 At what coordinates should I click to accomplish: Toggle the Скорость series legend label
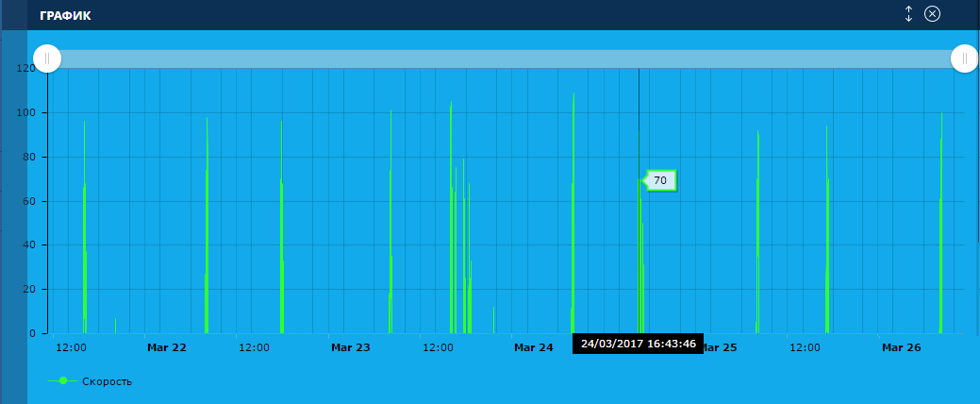point(107,381)
